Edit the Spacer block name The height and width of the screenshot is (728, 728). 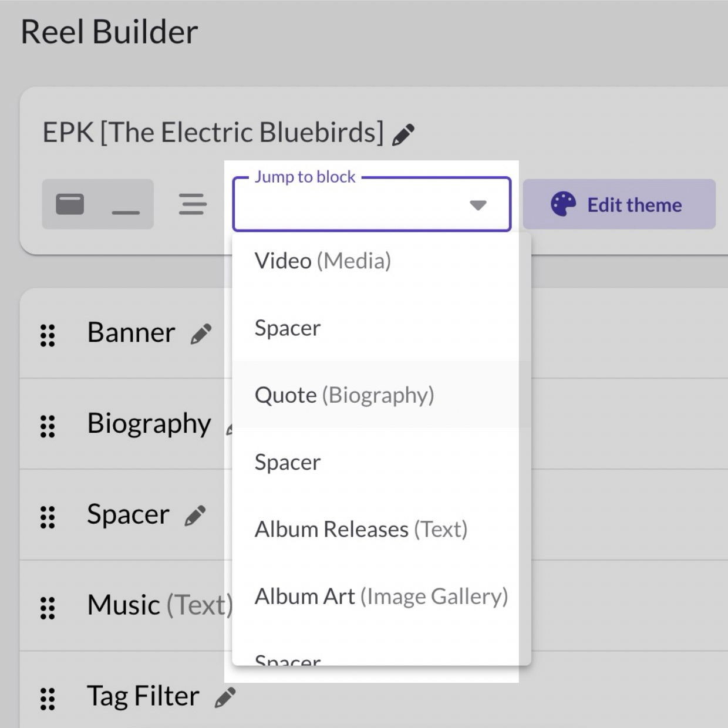click(x=195, y=516)
